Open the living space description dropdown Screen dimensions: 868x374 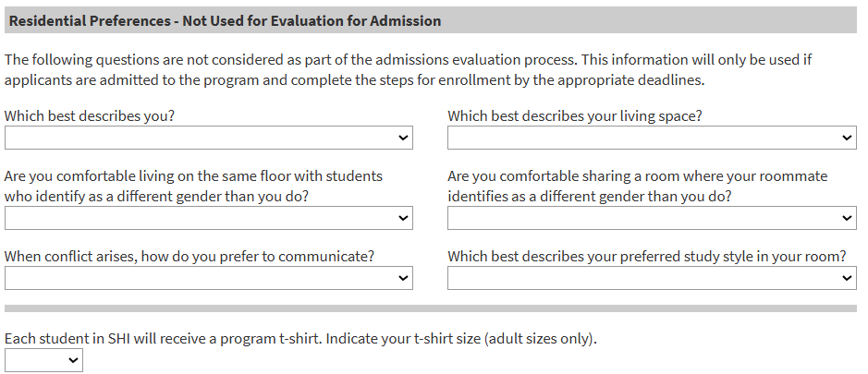point(651,138)
